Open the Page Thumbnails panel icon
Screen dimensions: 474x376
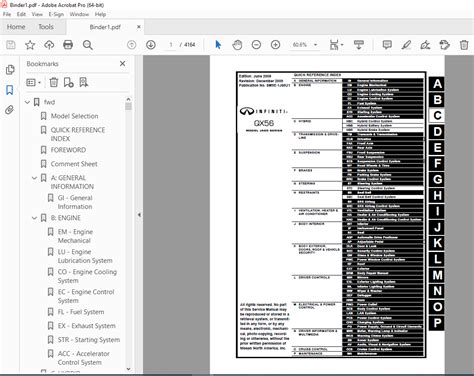point(10,70)
